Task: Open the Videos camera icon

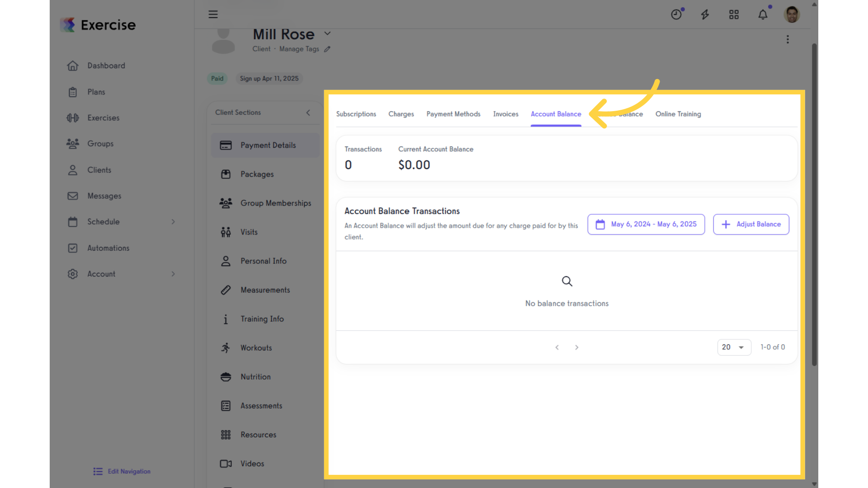Action: 226,464
